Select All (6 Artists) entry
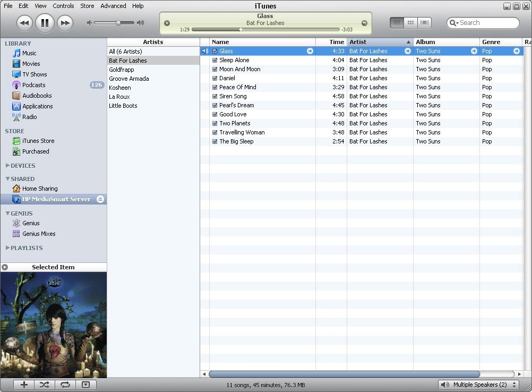Image resolution: width=532 pixels, height=392 pixels. (x=153, y=52)
